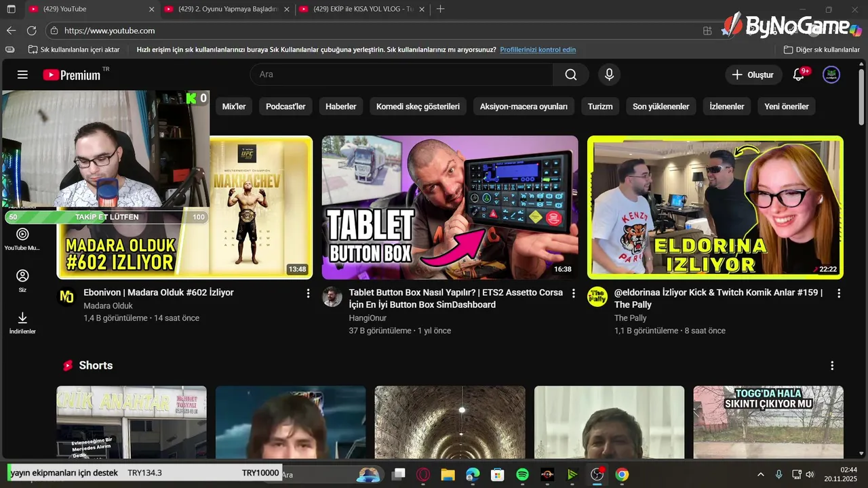Screen dimensions: 868x488
Task: Click the search magnifier button
Action: click(571, 75)
